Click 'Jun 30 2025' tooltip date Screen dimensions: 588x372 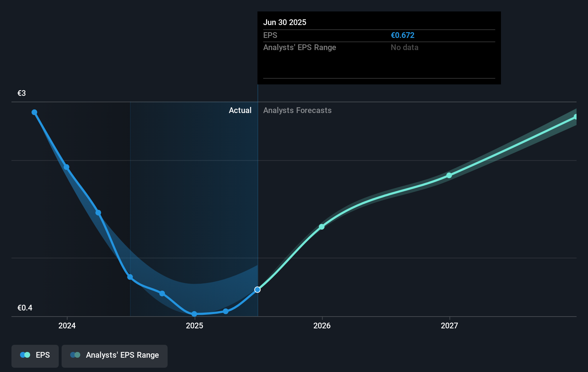coord(285,23)
